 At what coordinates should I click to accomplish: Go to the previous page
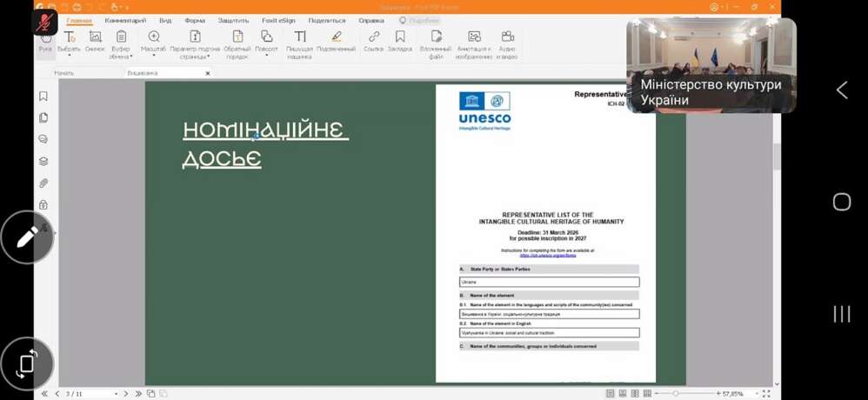coord(57,393)
